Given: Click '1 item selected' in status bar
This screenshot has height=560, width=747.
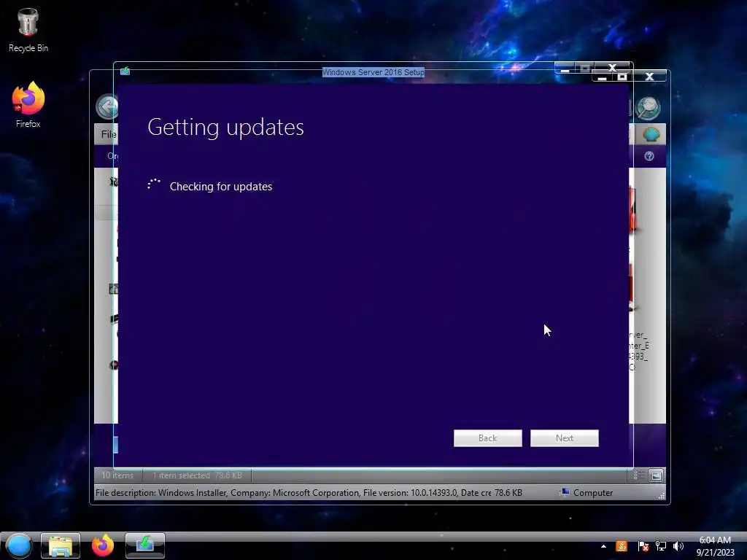Looking at the screenshot, I should [x=181, y=475].
